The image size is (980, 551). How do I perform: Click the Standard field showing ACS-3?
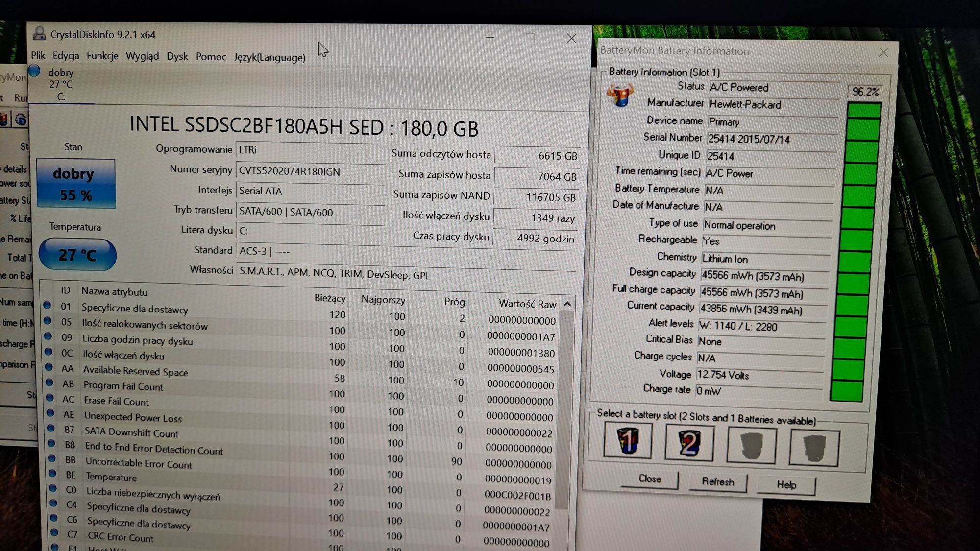tap(407, 252)
